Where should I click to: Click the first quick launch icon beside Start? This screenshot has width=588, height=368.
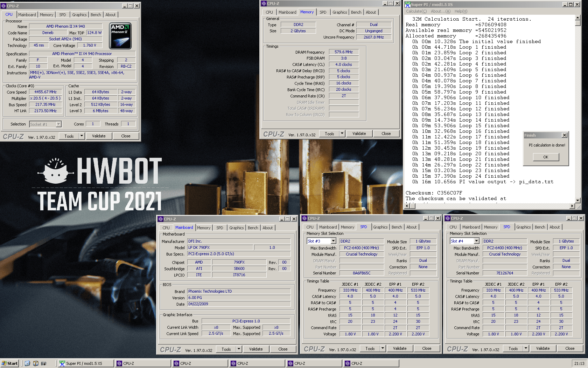[27, 363]
